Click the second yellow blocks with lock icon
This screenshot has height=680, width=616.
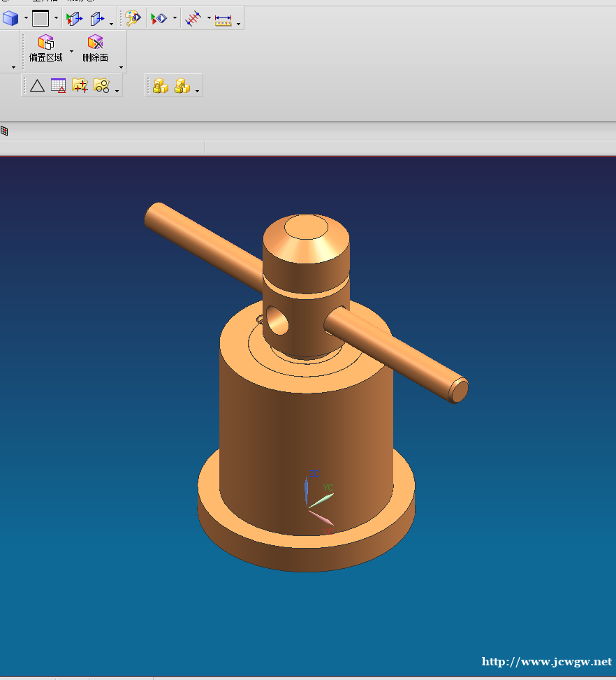(182, 86)
